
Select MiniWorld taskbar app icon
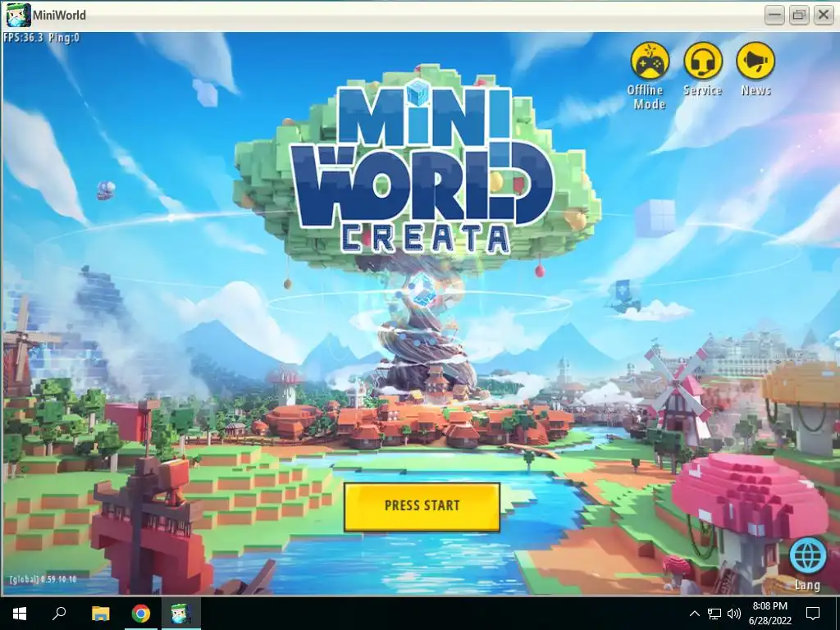(x=181, y=614)
